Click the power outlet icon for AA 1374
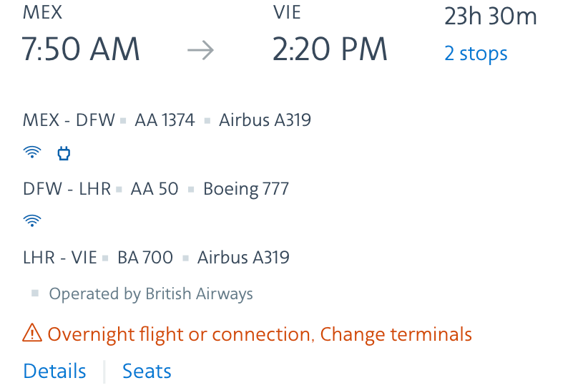The image size is (588, 388). [x=64, y=153]
